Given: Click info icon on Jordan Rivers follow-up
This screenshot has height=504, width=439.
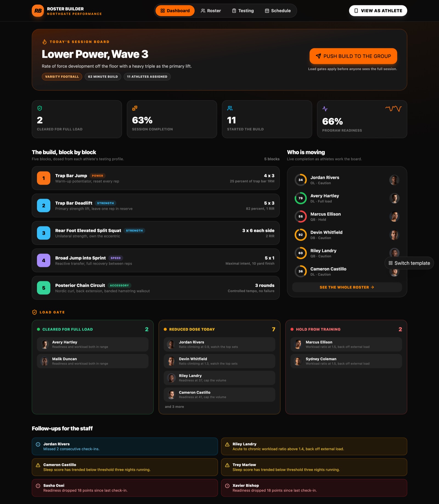Looking at the screenshot, I should [x=38, y=444].
